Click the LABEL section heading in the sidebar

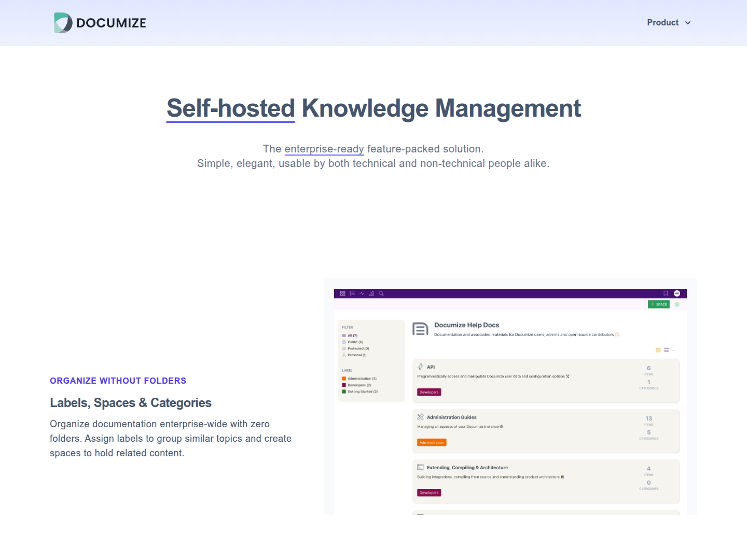[x=347, y=371]
